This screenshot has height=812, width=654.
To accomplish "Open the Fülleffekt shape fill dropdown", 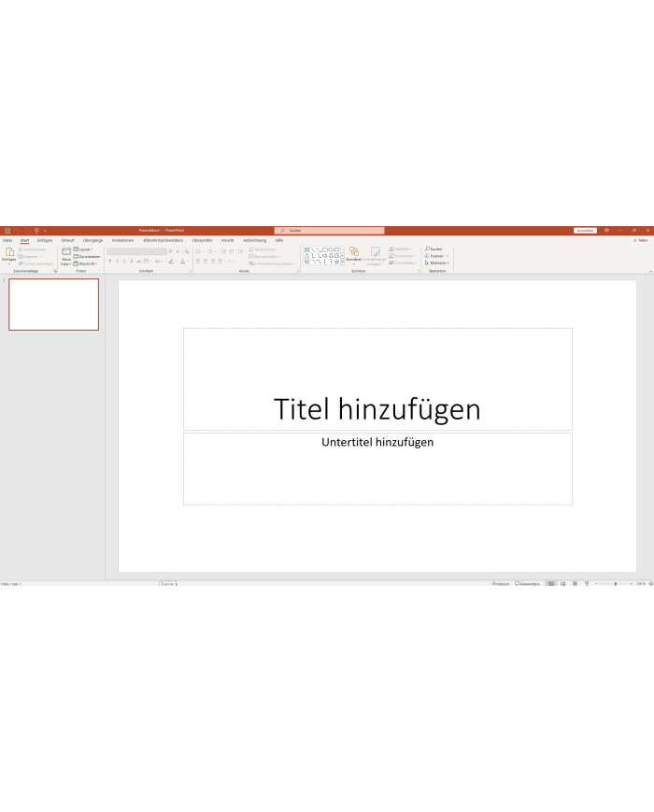I will pos(401,249).
